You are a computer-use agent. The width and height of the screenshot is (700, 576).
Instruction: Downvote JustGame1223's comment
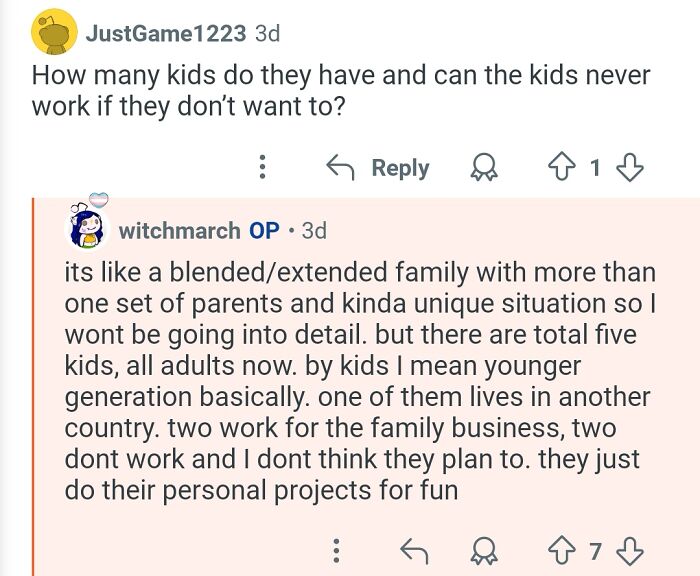pyautogui.click(x=629, y=167)
